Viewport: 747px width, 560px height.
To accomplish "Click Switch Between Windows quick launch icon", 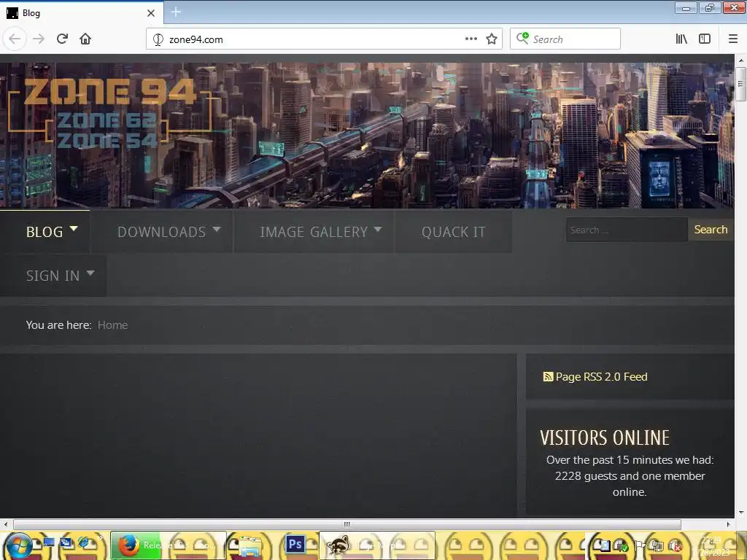I will click(66, 542).
